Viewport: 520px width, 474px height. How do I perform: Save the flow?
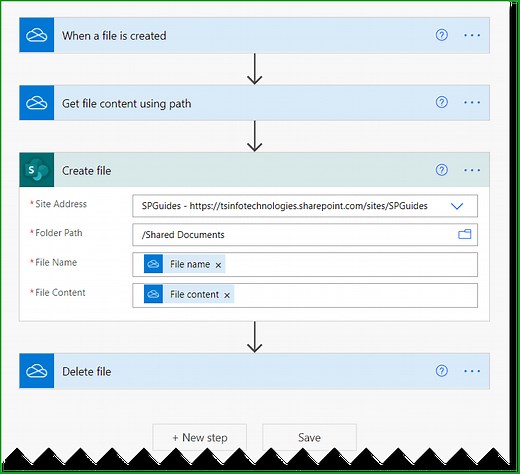[309, 437]
